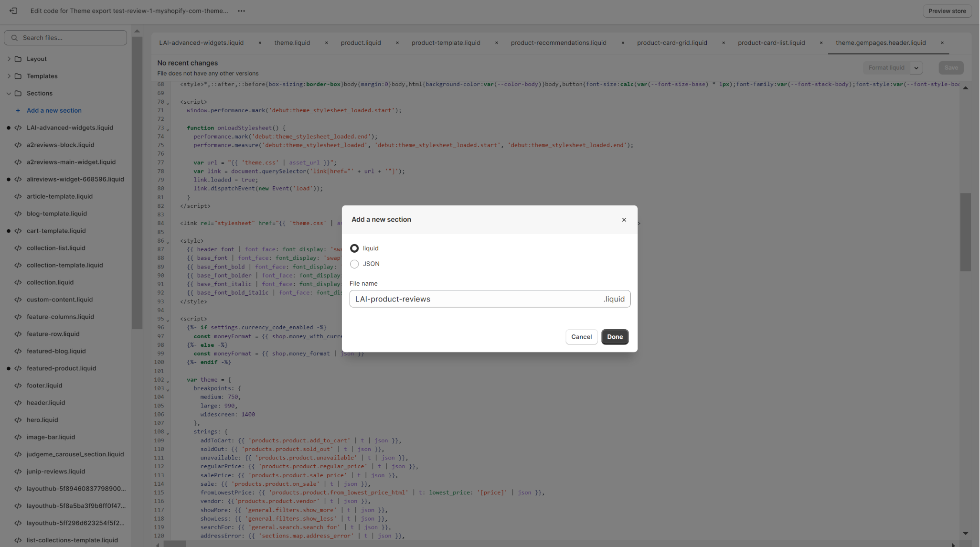
Task: Switch to LAI-advanced-widgets.liquid tab
Action: click(x=201, y=43)
